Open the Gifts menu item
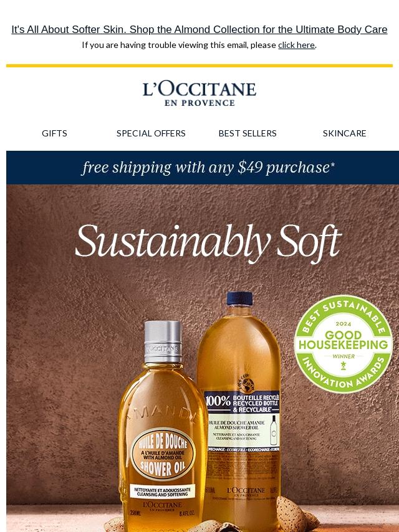This screenshot has width=399, height=532. pos(54,133)
